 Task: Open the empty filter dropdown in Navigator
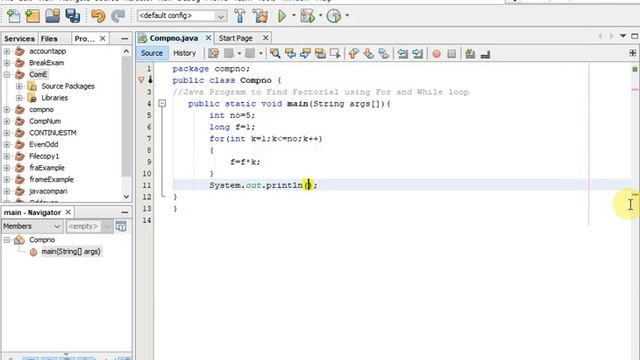(89, 226)
